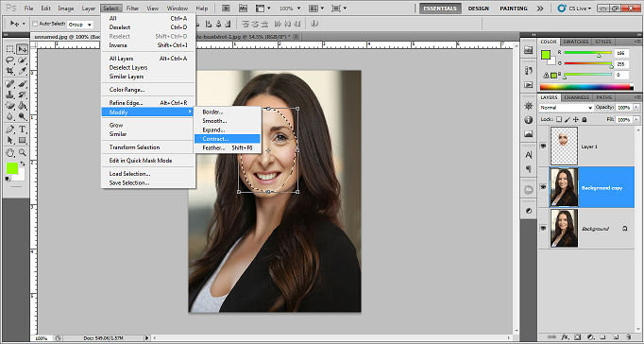
Task: Open the Screen Mode dropdown
Action: click(x=340, y=9)
